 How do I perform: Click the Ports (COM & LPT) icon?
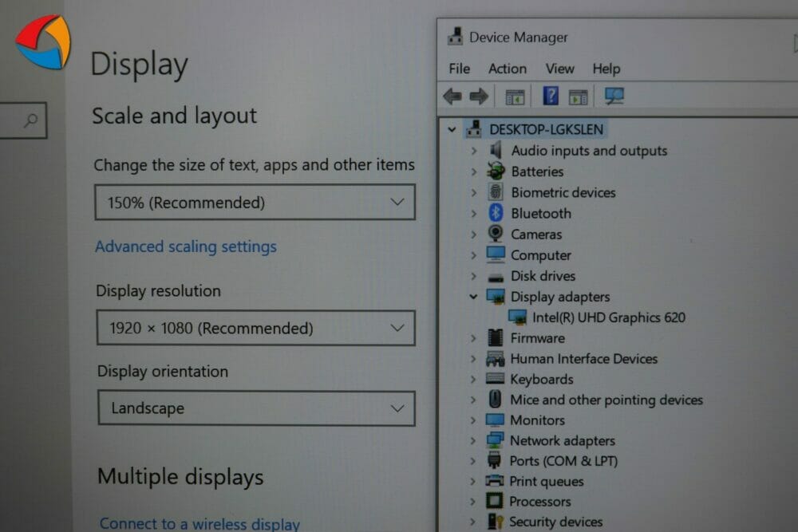(x=494, y=460)
